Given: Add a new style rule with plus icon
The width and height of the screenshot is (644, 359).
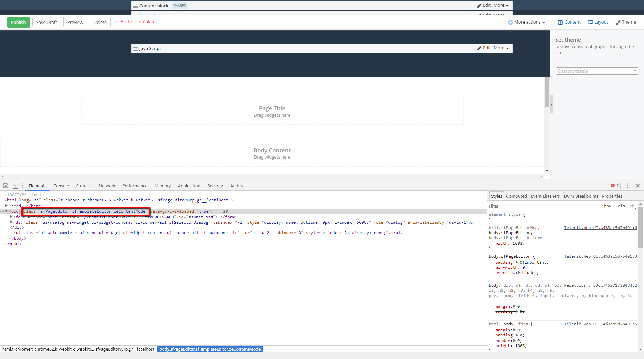Looking at the screenshot, I should pyautogui.click(x=632, y=206).
